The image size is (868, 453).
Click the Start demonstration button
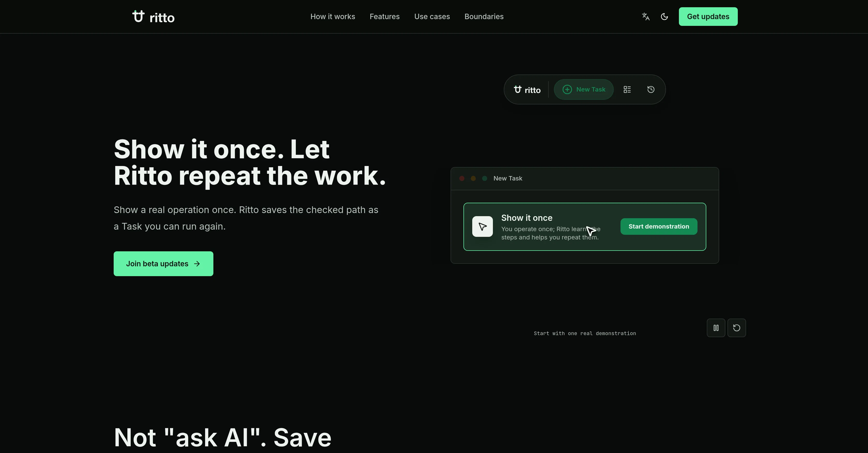click(x=659, y=226)
